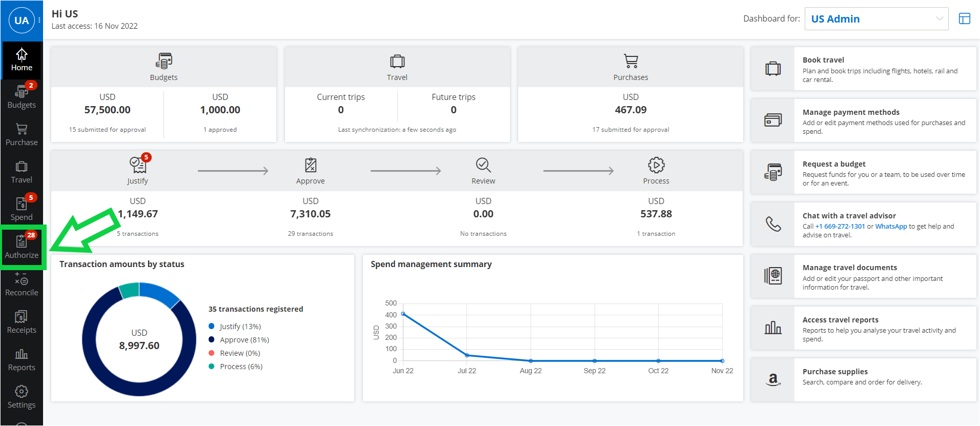The height and width of the screenshot is (426, 980).
Task: Click the phone icon for travel advisor
Action: tap(773, 224)
